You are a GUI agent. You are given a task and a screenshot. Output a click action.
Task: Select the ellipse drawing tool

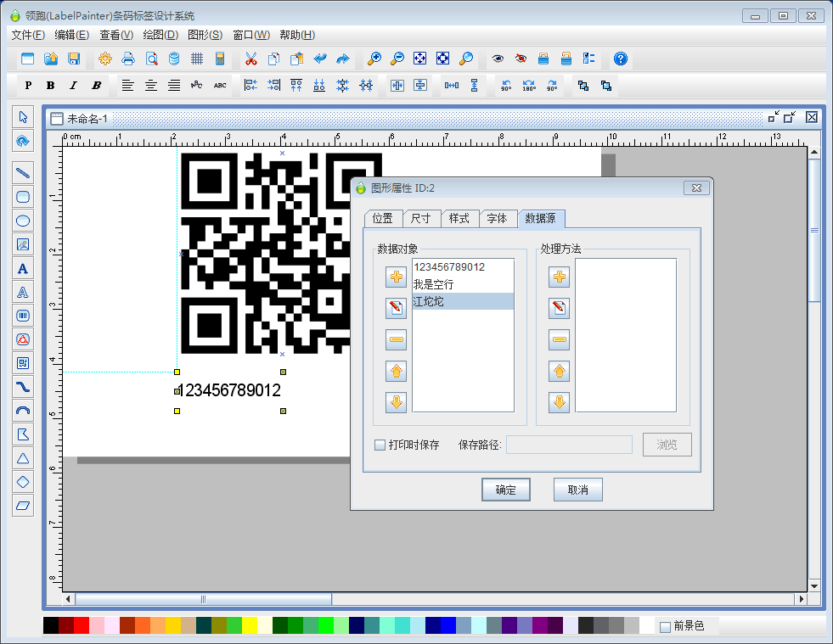coord(23,221)
